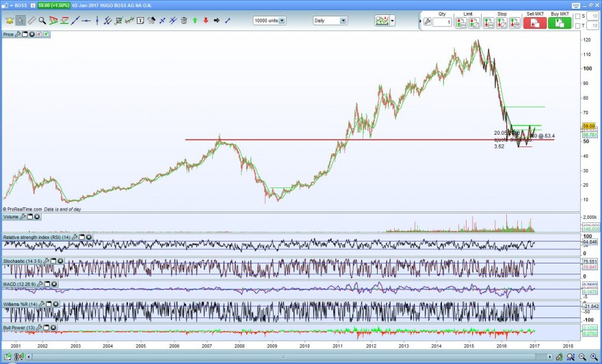The width and height of the screenshot is (602, 364).
Task: Click the green up-arrow icon in Price panel
Action: point(46,34)
